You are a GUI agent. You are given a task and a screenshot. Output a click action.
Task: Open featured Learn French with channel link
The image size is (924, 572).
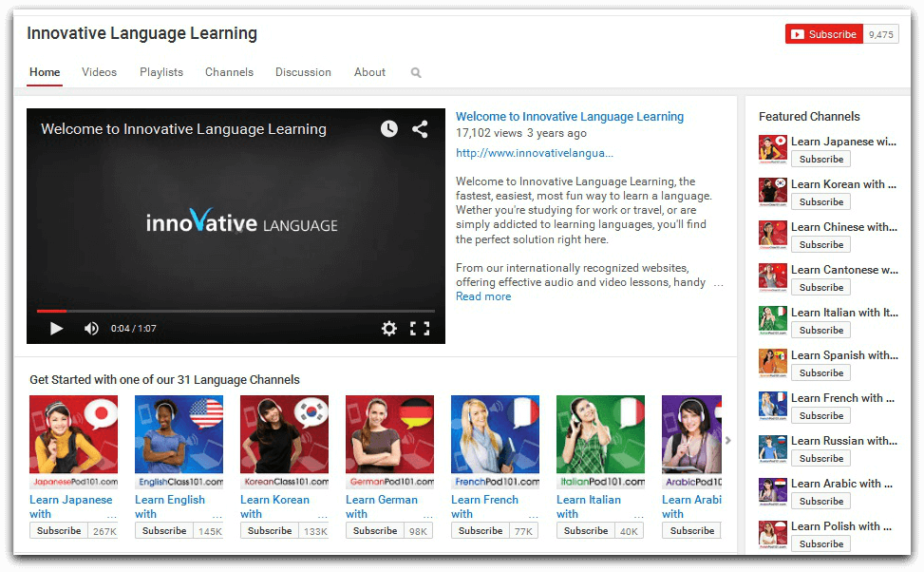[842, 398]
